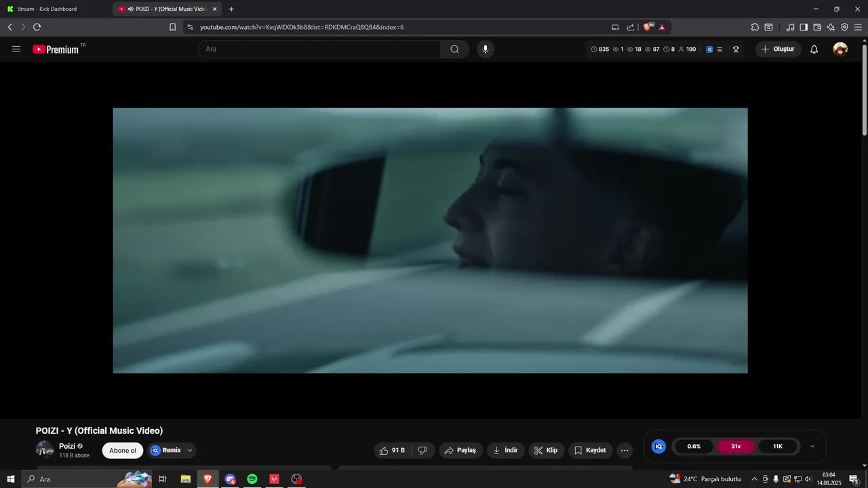Open Brave Rewards triangle icon
Image resolution: width=868 pixels, height=488 pixels.
pyautogui.click(x=662, y=27)
